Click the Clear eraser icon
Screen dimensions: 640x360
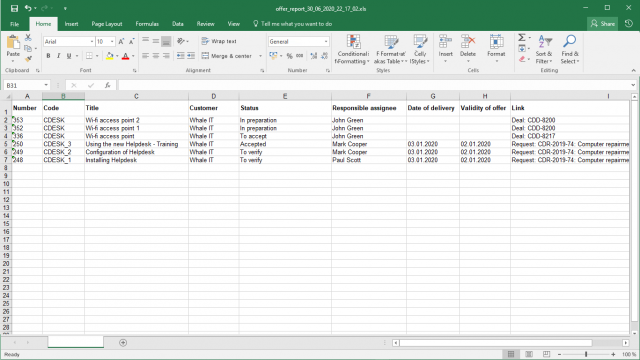(x=522, y=59)
